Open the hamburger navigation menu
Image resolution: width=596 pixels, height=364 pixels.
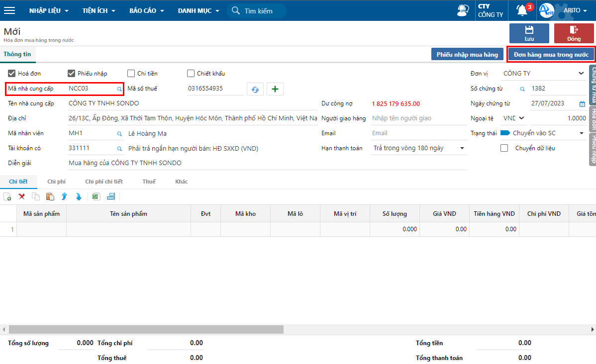pyautogui.click(x=9, y=10)
